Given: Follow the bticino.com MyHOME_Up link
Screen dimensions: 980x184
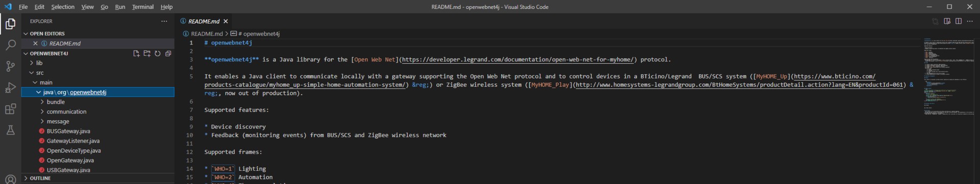Looking at the screenshot, I should tap(835, 76).
